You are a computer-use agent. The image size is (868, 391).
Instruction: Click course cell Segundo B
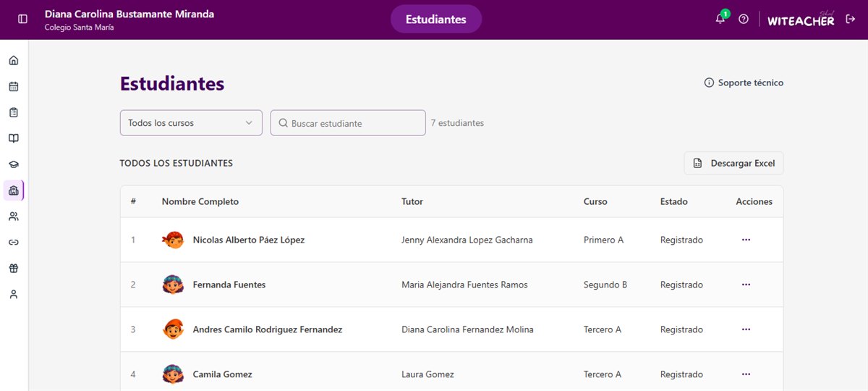(x=605, y=285)
